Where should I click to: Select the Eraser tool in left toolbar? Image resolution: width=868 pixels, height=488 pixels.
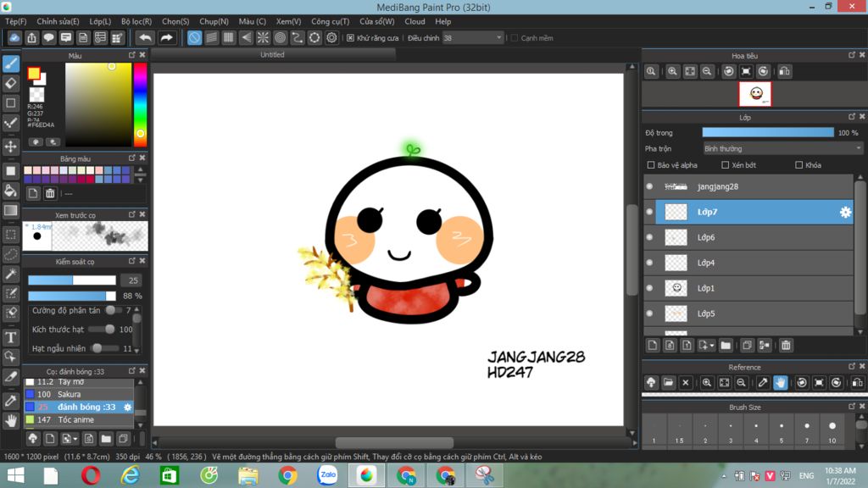11,83
